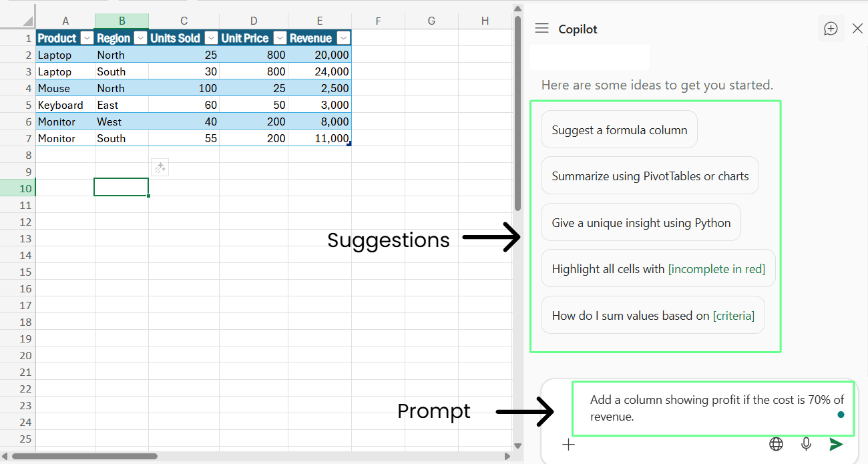Open the Copilot hamburger menu
The image size is (868, 464).
click(542, 29)
